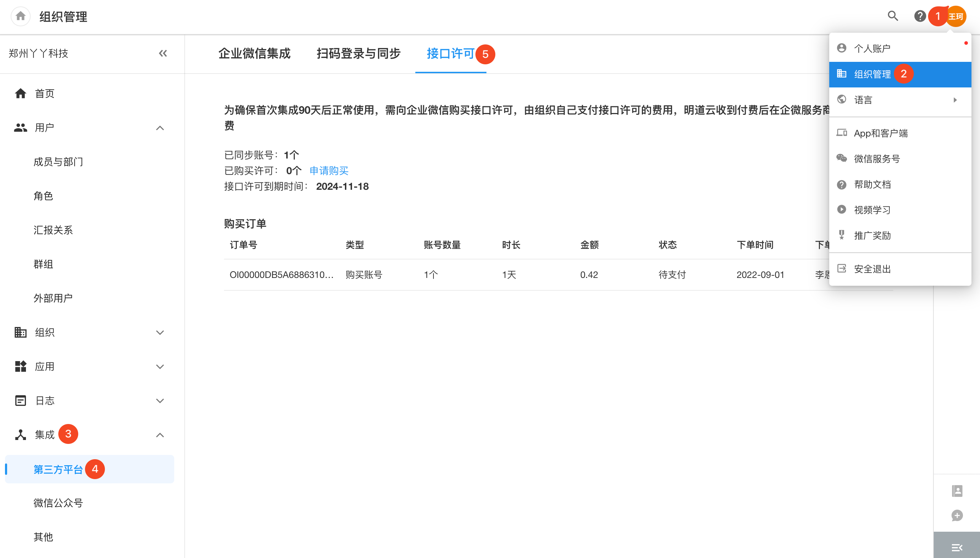Click the 申请购买 link
This screenshot has width=980, height=558.
[329, 171]
